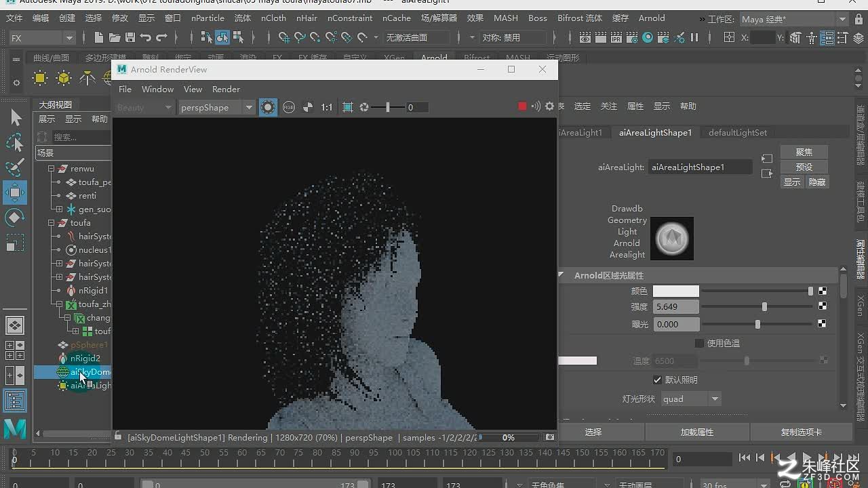Screen dimensions: 868x488
Task: Collapse the toufa node in the Outliner
Action: [x=51, y=223]
